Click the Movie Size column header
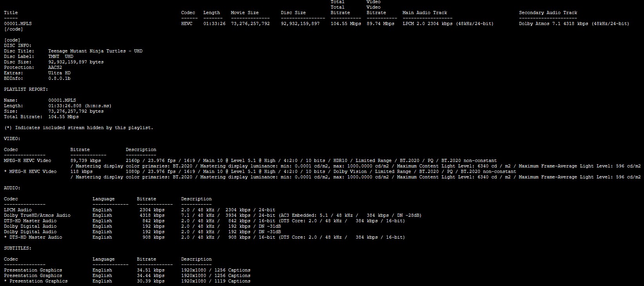 pos(244,13)
